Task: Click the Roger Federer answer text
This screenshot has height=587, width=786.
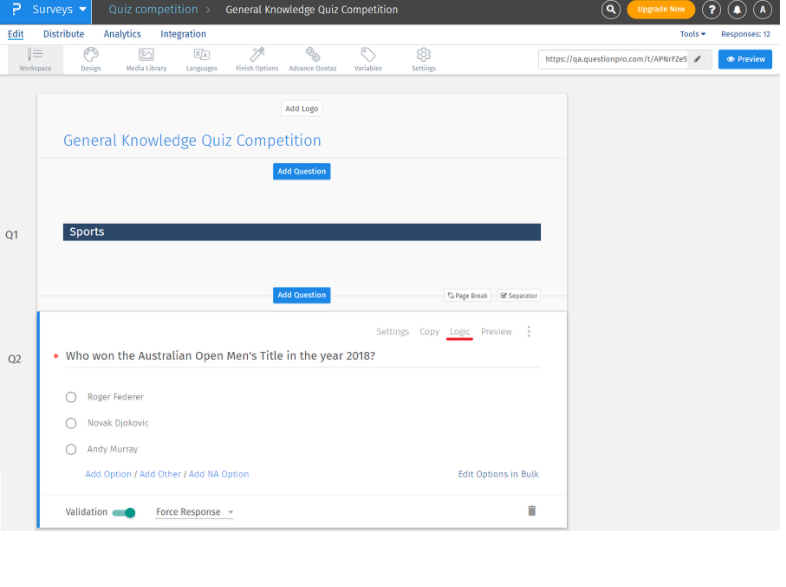Action: pos(115,397)
